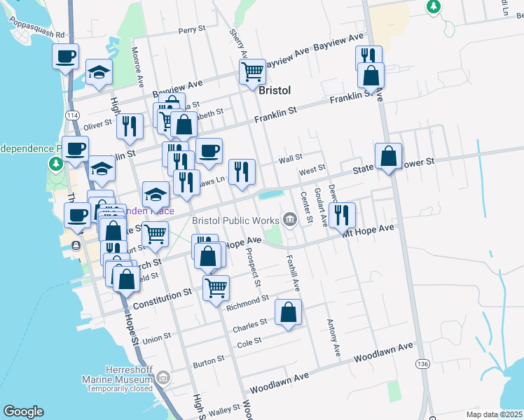Select the Antony Ave label

(x=333, y=337)
